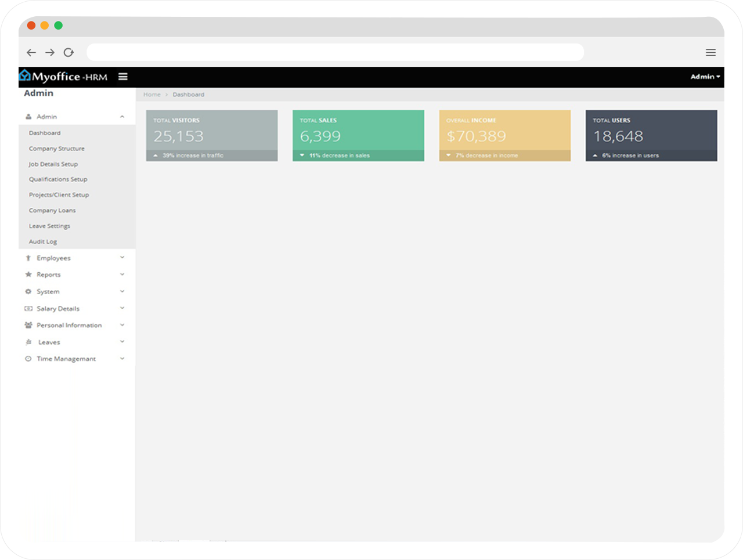The width and height of the screenshot is (743, 560).
Task: Expand the Salary Details section chevron
Action: pyautogui.click(x=122, y=308)
